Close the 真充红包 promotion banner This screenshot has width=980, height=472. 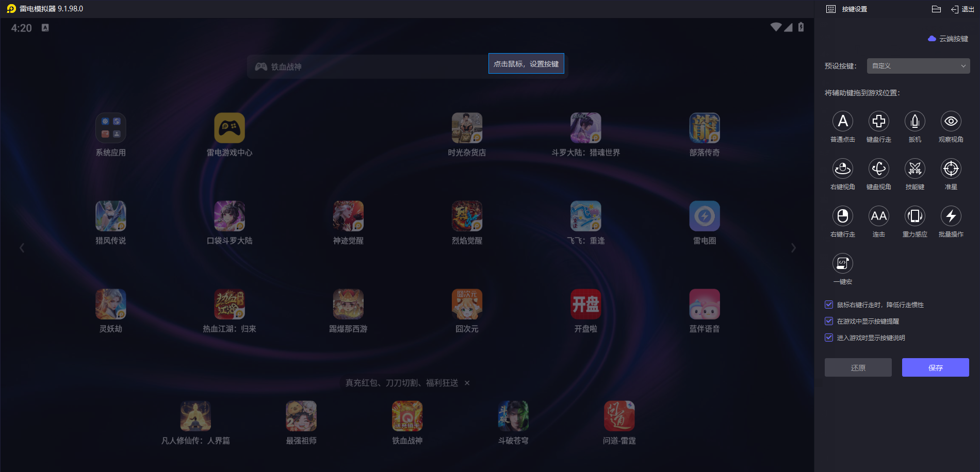click(467, 383)
